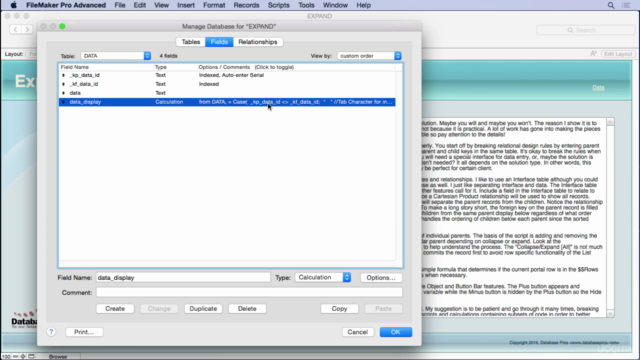
Task: Click the Create button
Action: (115, 309)
